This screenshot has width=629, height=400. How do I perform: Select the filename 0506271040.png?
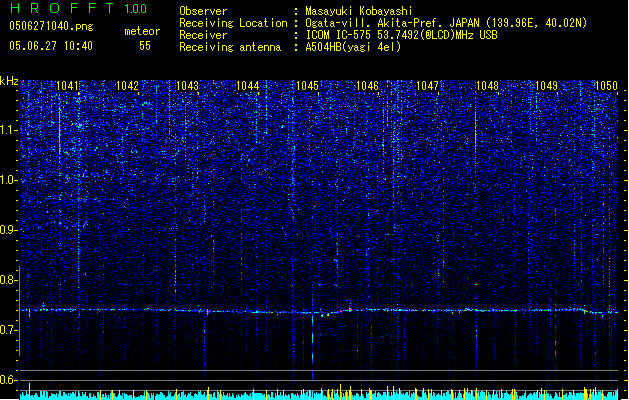tap(51, 26)
